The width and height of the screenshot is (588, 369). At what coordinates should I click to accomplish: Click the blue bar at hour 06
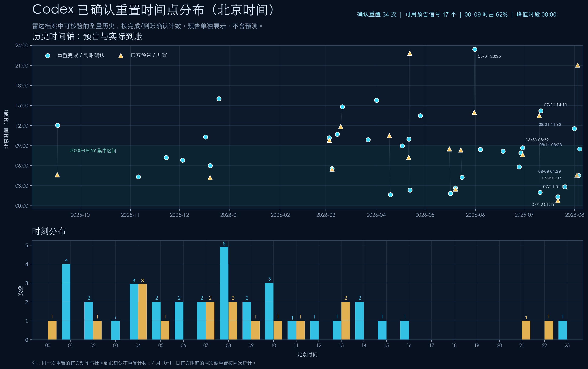pyautogui.click(x=179, y=321)
